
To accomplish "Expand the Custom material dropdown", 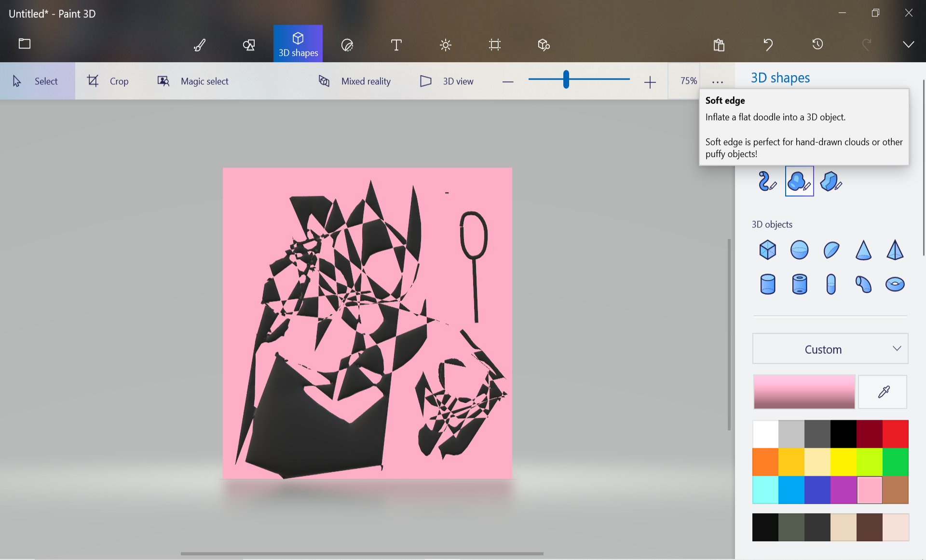I will point(830,349).
